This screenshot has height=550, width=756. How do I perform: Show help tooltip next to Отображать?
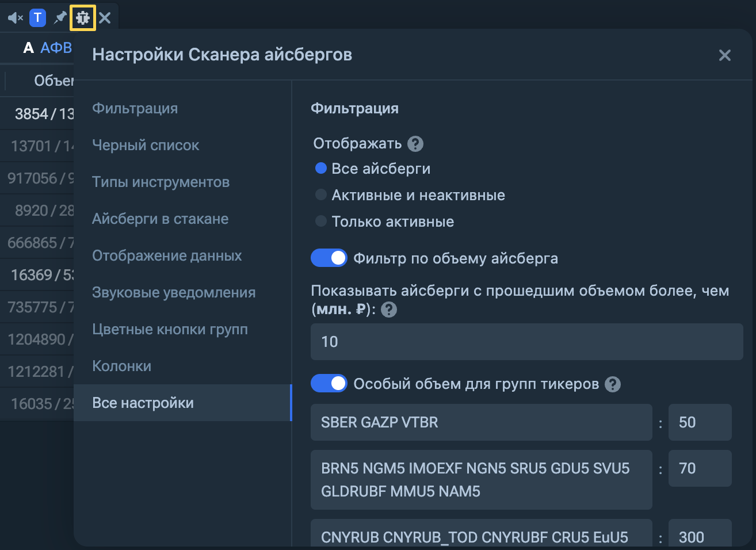click(415, 144)
